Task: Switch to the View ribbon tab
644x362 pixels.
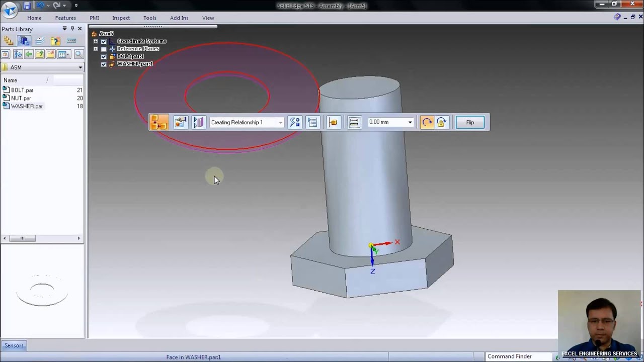Action: coord(208,18)
